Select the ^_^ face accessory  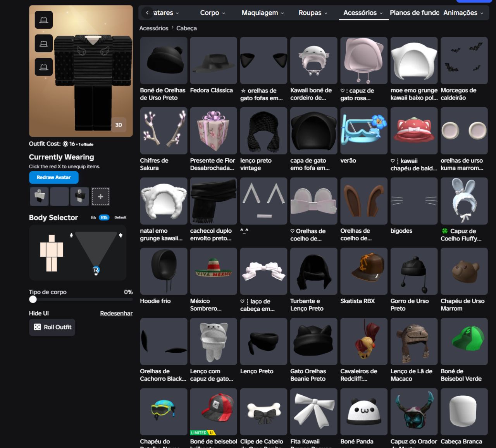point(263,201)
